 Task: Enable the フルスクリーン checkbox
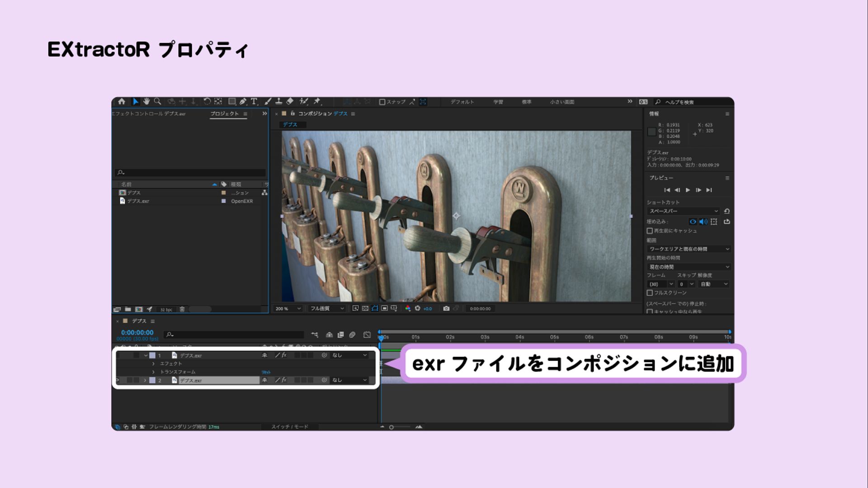tap(650, 292)
